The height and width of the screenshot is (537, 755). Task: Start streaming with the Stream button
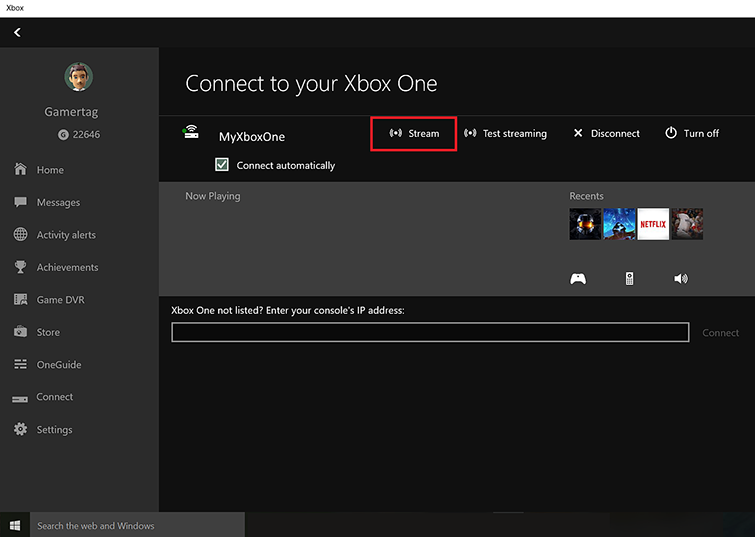click(414, 134)
